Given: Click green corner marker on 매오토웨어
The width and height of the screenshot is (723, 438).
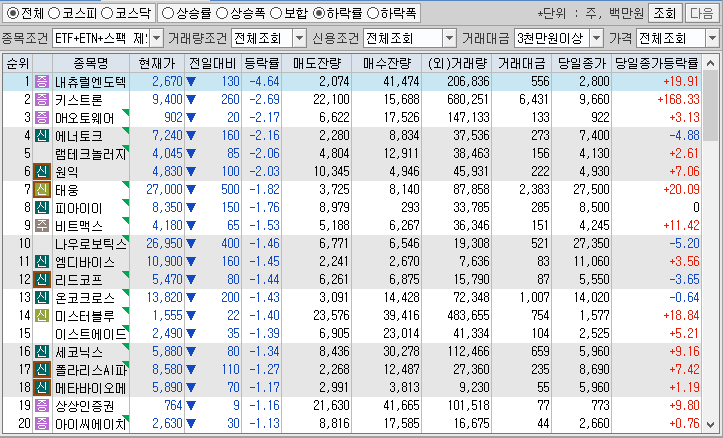Looking at the screenshot, I should tap(125, 112).
